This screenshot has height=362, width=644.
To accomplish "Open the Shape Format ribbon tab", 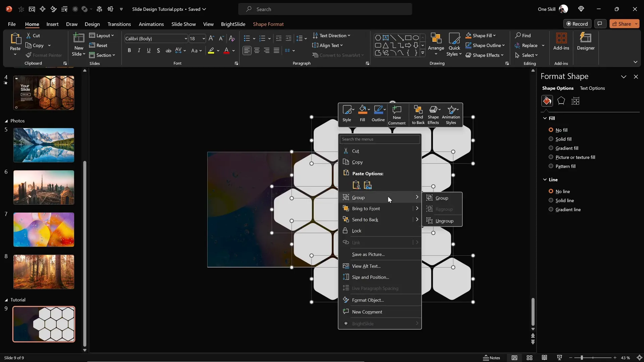I will [268, 24].
